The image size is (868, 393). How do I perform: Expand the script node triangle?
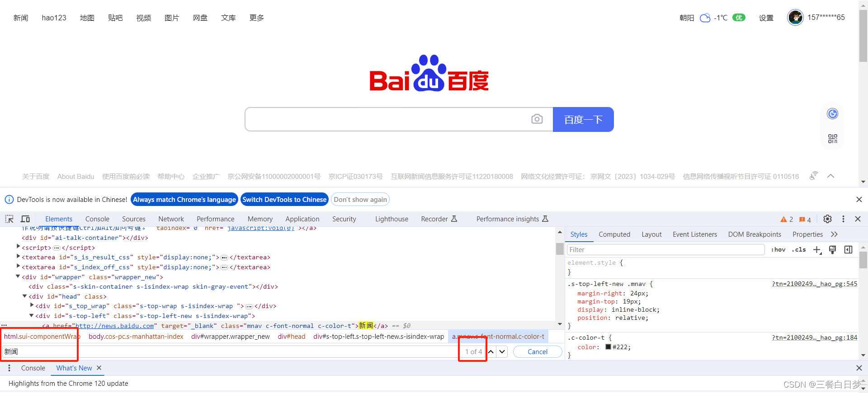click(x=18, y=247)
